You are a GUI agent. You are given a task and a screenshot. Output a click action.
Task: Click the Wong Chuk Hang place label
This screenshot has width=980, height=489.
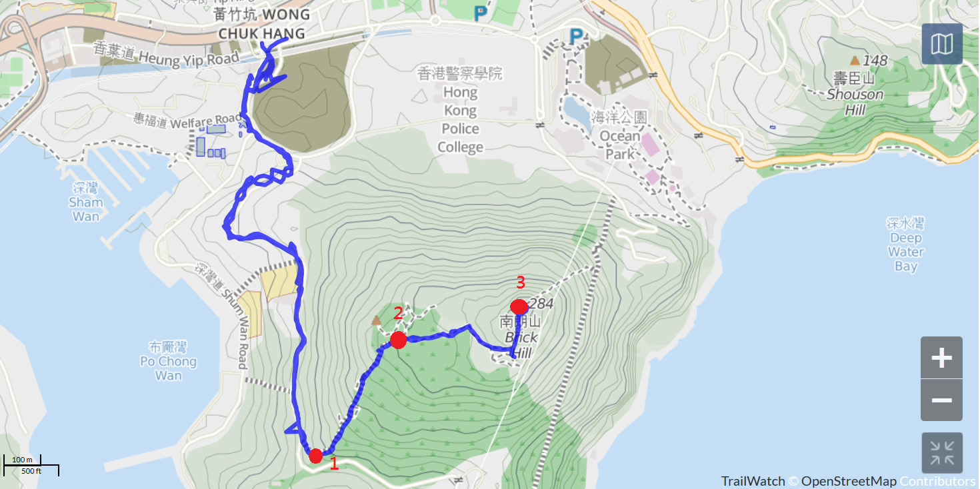[x=261, y=24]
